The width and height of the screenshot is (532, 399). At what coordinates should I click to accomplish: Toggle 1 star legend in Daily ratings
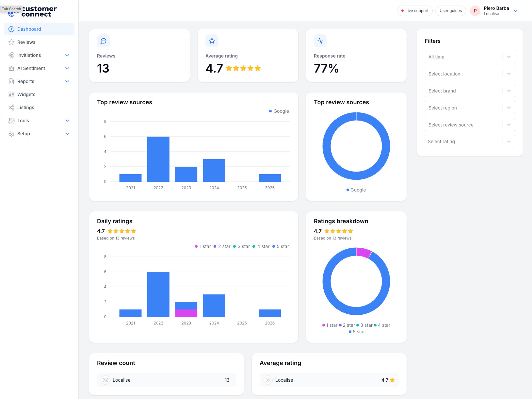tap(203, 246)
